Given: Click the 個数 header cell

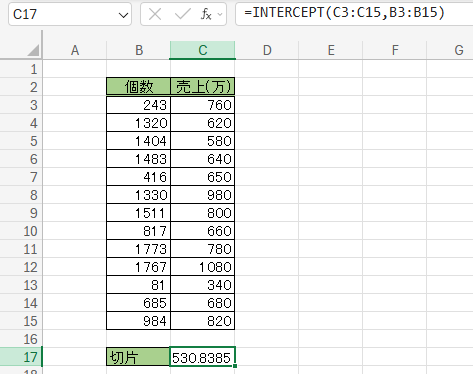Looking at the screenshot, I should pyautogui.click(x=139, y=87).
